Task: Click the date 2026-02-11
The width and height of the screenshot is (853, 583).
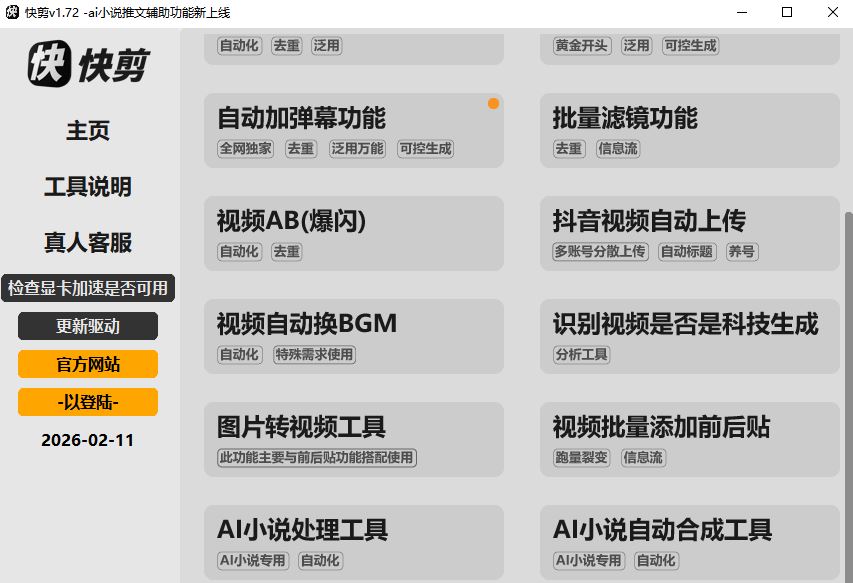Action: click(x=88, y=440)
